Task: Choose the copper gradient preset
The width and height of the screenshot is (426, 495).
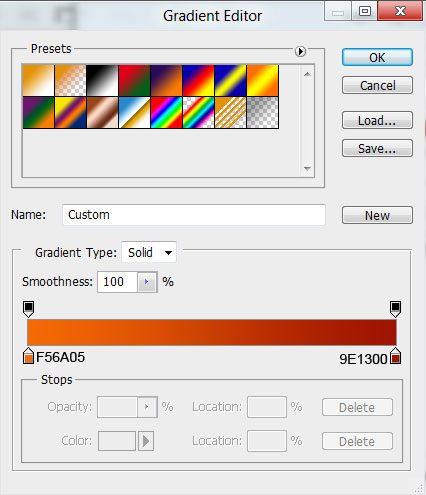Action: (x=102, y=113)
